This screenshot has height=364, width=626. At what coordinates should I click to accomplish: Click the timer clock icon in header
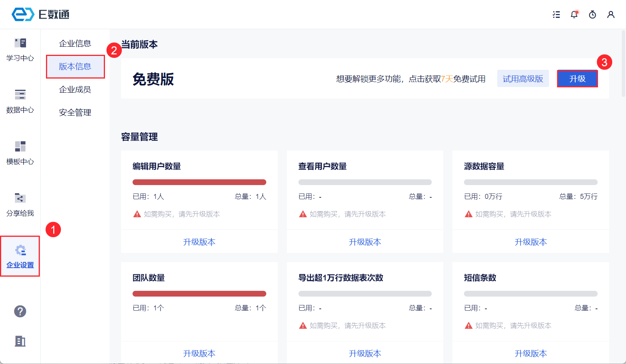(x=592, y=15)
